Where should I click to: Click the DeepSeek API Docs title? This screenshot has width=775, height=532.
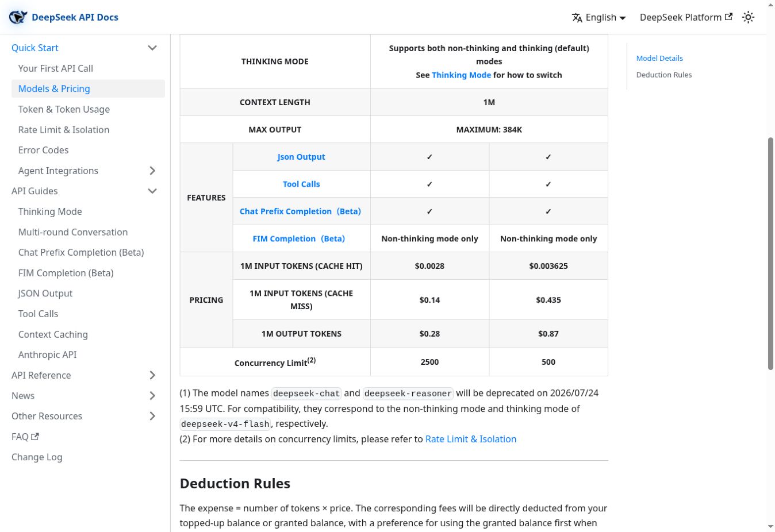pyautogui.click(x=75, y=17)
